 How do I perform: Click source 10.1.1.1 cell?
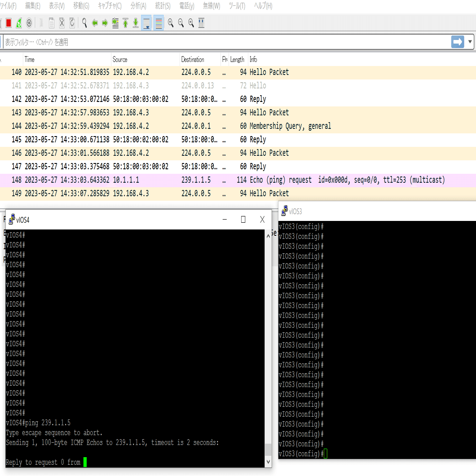[x=126, y=180]
